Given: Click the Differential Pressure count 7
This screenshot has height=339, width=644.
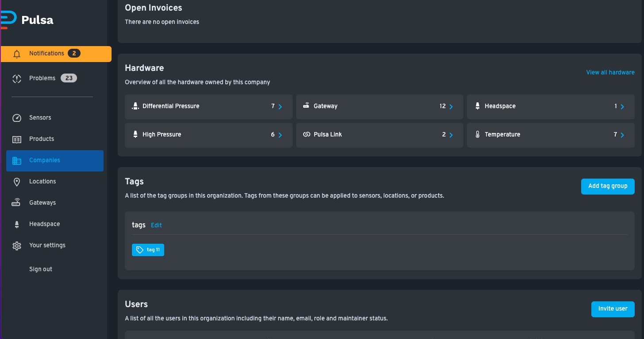Looking at the screenshot, I should click(x=273, y=106).
